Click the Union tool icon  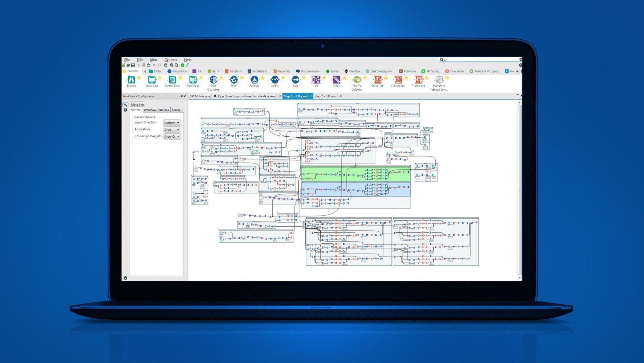(x=336, y=80)
